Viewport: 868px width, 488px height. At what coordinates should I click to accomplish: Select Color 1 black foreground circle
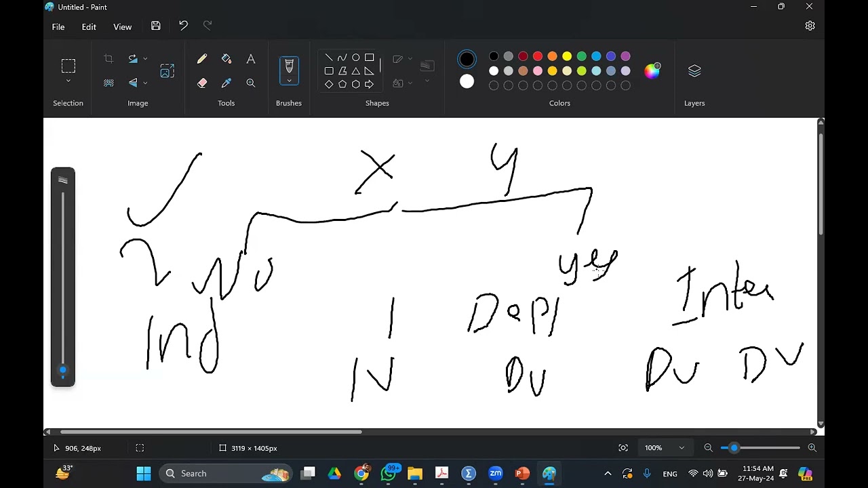tap(467, 60)
